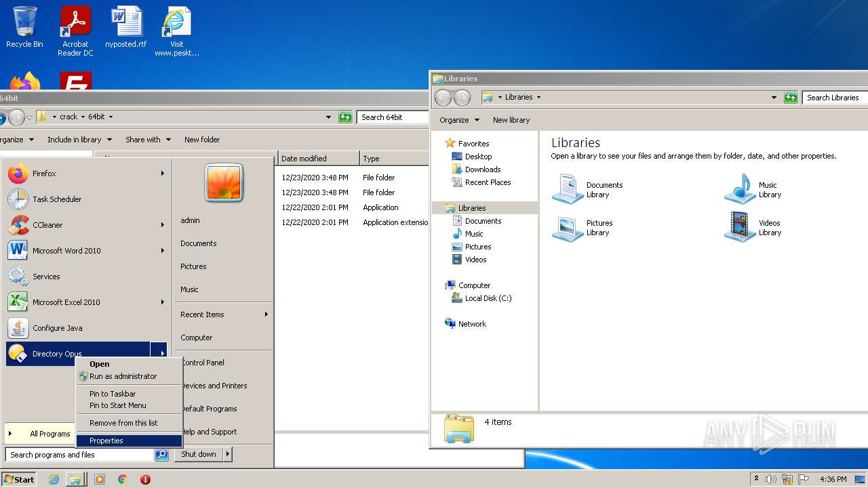
Task: Open Task Scheduler from Start menu
Action: [86, 199]
